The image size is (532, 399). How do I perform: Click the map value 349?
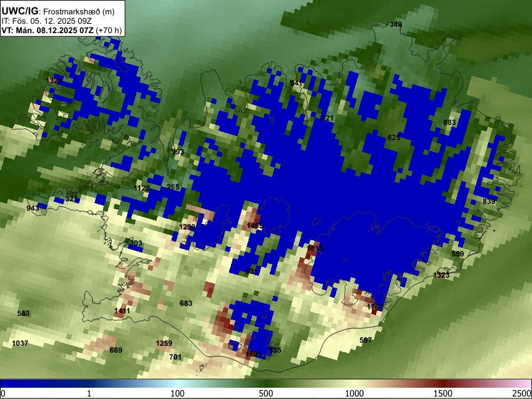pos(396,24)
